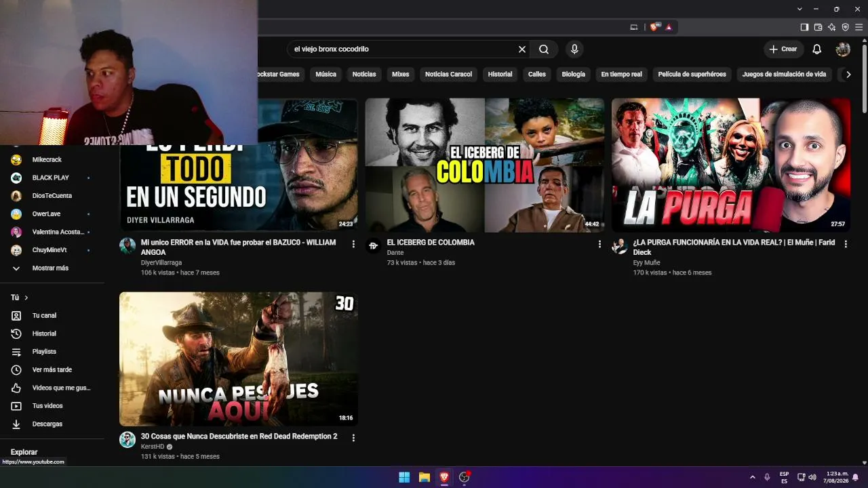Open '¿LA PURGA FUNCIONARÍA EN LA VIDA REAL?' title
This screenshot has height=488, width=868.
734,247
